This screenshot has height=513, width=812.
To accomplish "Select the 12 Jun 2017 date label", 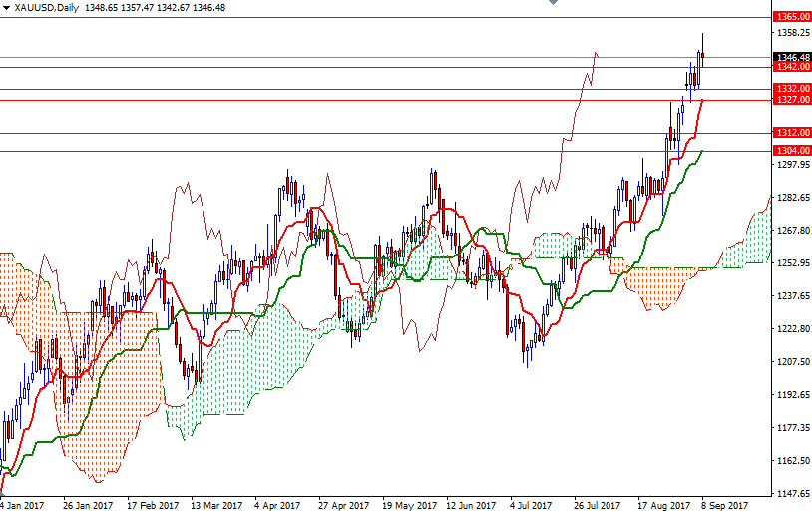I will coord(470,505).
